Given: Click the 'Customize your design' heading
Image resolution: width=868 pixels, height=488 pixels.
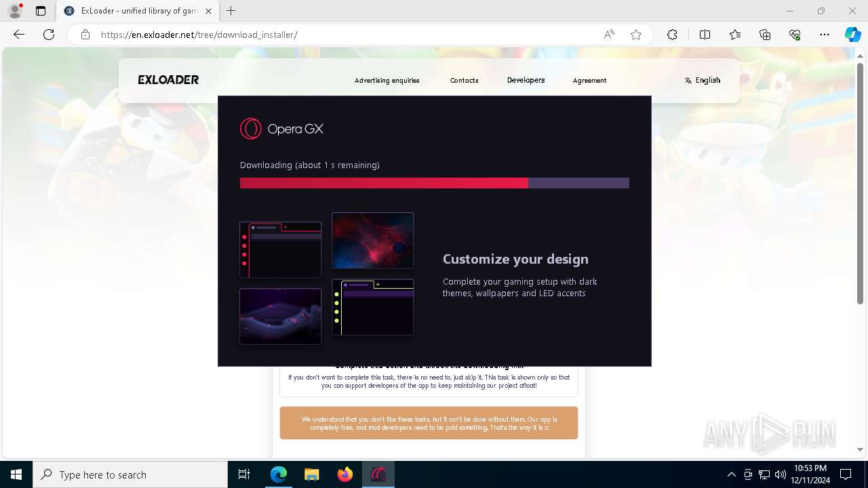Looking at the screenshot, I should coord(515,259).
